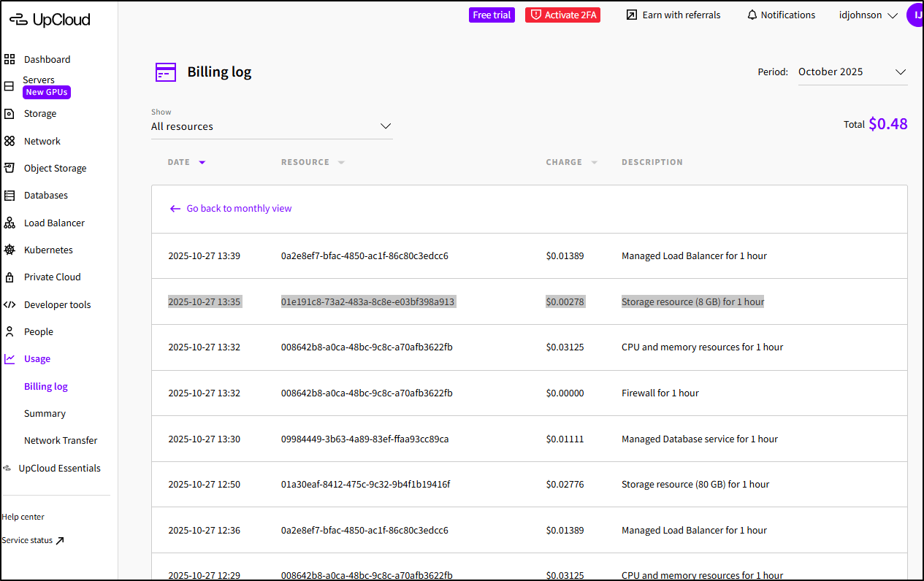Click the Databases icon in sidebar
Viewport: 924px width, 581px height.
(x=9, y=196)
